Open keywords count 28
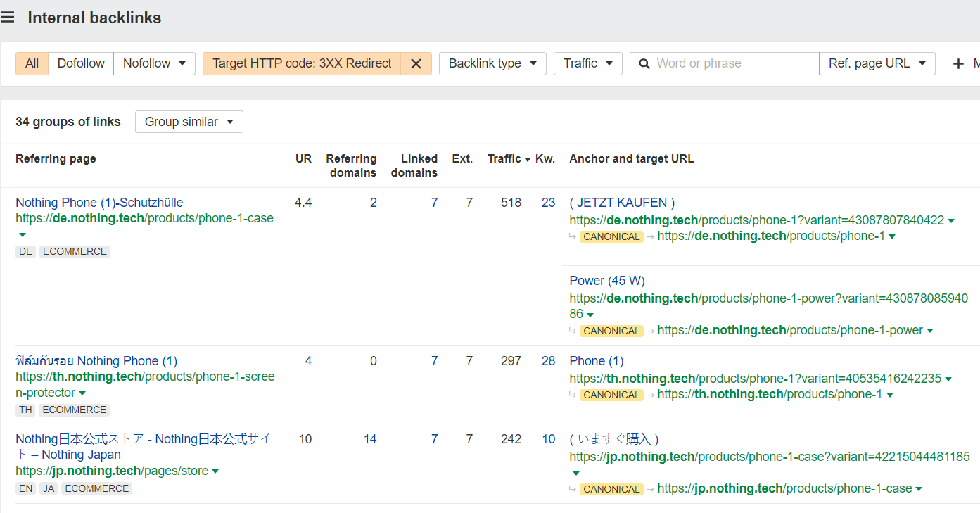Screen dimensions: 980x513 point(548,361)
